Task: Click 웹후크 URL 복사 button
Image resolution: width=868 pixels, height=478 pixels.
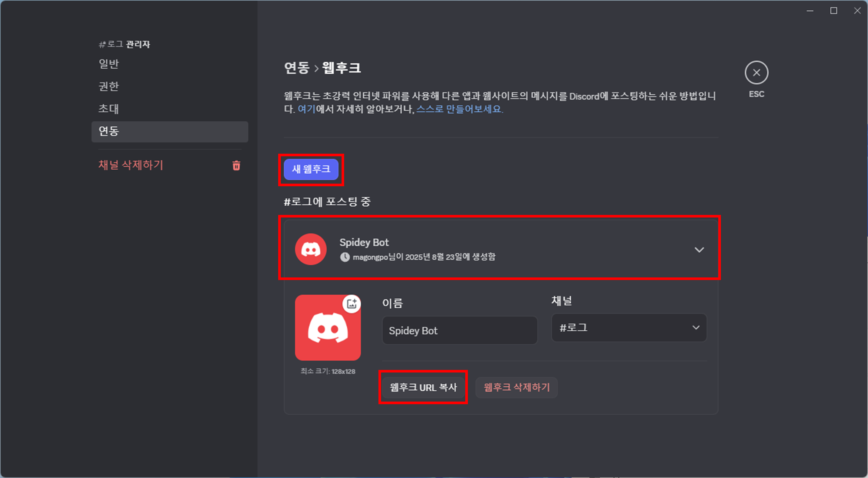Action: click(x=423, y=387)
